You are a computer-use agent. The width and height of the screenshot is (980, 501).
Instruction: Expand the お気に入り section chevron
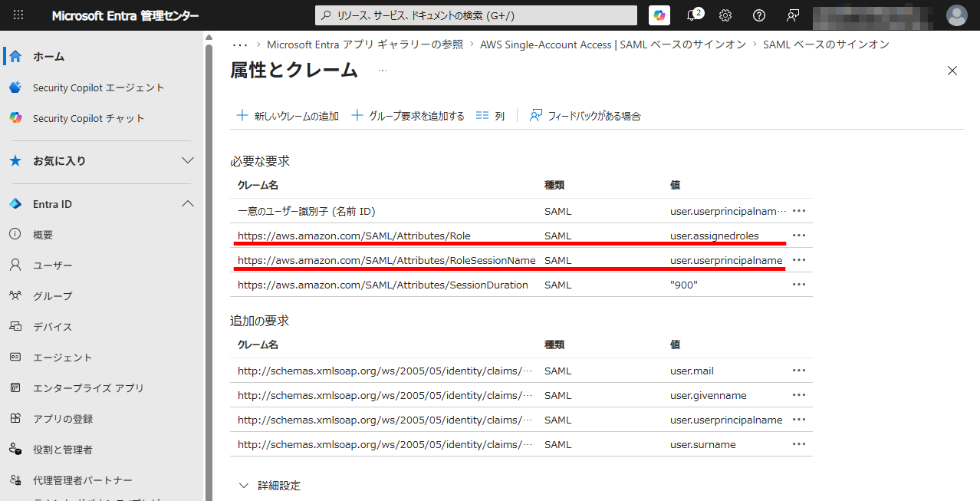pos(187,161)
